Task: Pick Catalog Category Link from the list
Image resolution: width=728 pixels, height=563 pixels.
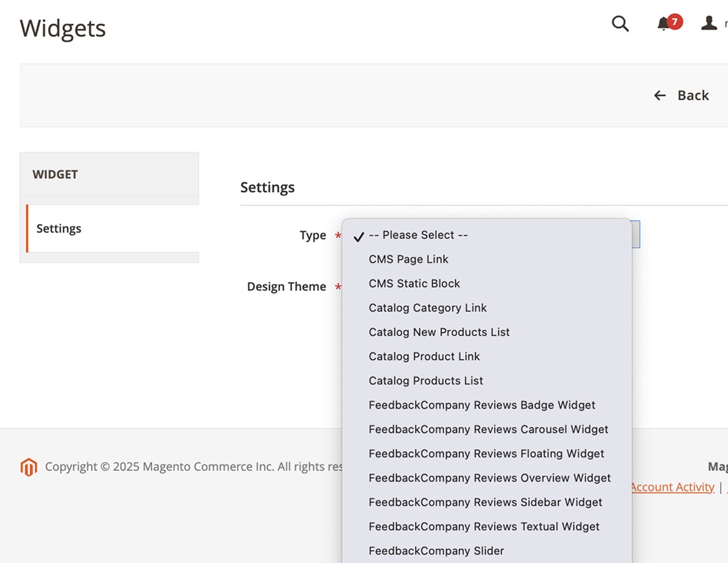Action: point(487,308)
